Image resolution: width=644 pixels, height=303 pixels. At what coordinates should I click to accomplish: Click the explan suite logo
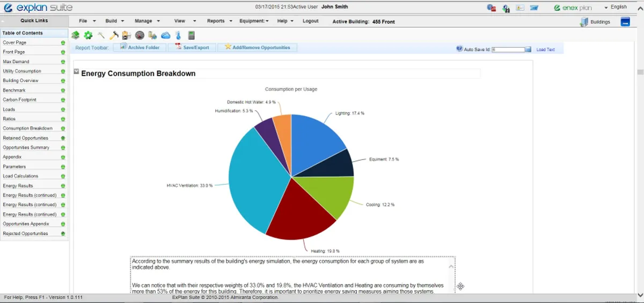click(38, 8)
